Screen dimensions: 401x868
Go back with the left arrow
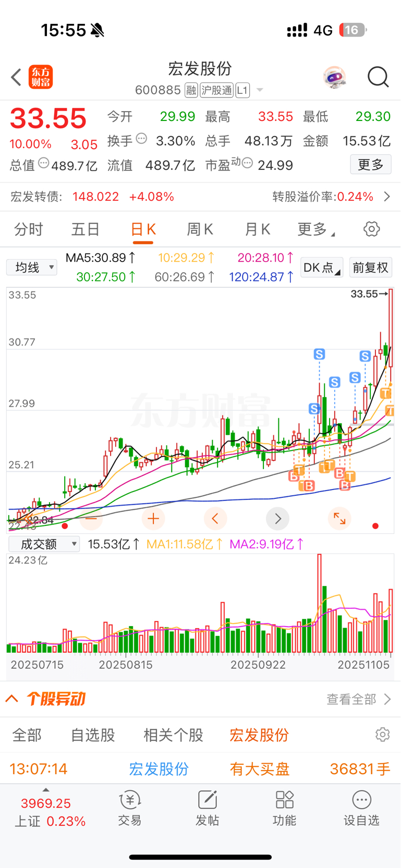(x=16, y=77)
